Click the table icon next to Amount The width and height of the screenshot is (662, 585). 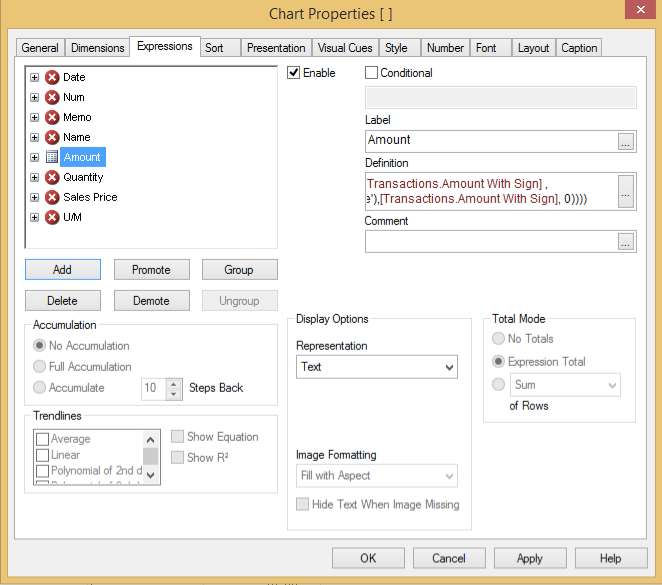pos(52,157)
